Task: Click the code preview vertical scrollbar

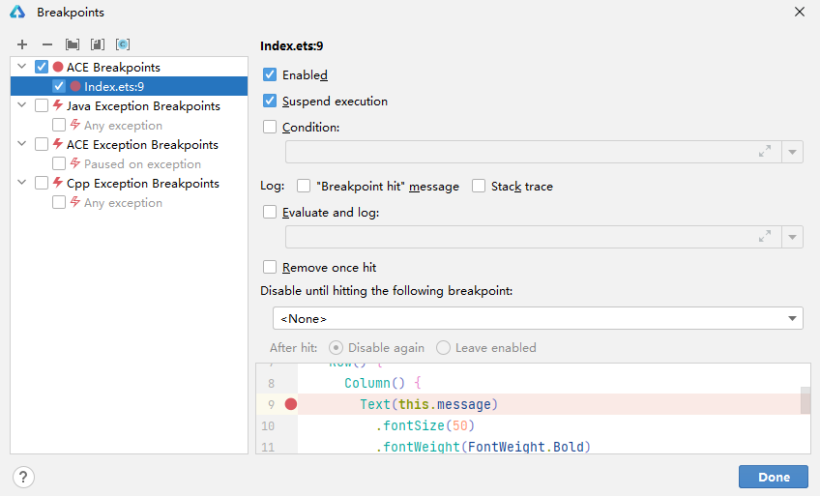Action: (x=805, y=401)
